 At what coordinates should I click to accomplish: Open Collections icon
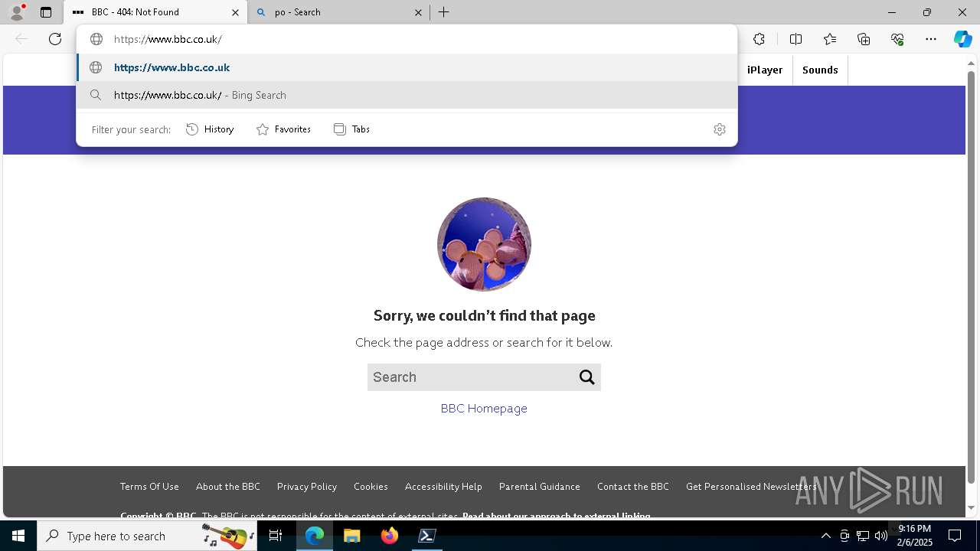[864, 39]
